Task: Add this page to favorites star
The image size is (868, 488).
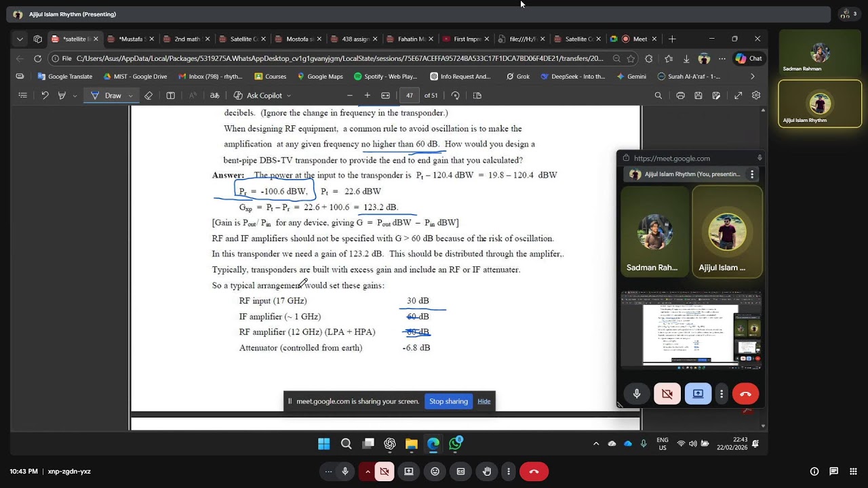Action: pos(631,58)
